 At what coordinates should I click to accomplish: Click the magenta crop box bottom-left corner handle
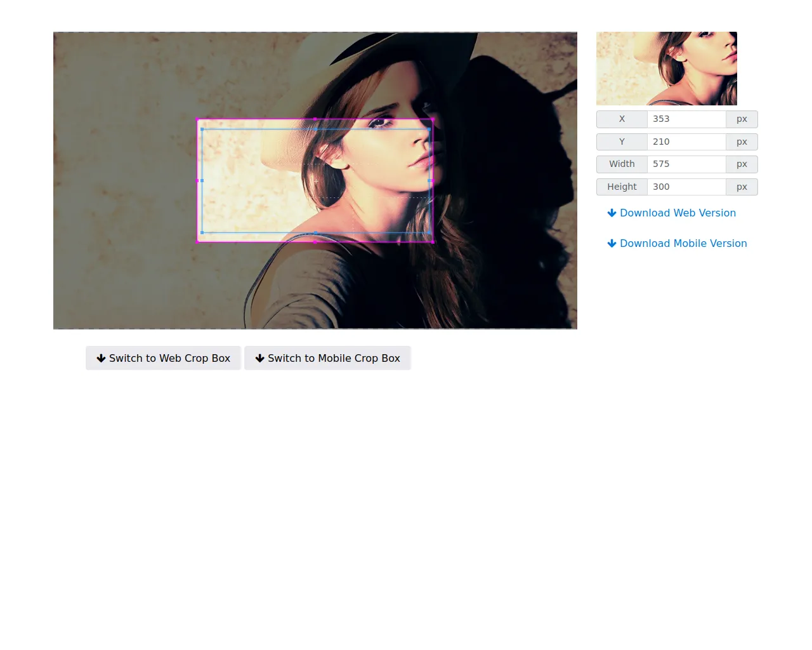(x=197, y=242)
